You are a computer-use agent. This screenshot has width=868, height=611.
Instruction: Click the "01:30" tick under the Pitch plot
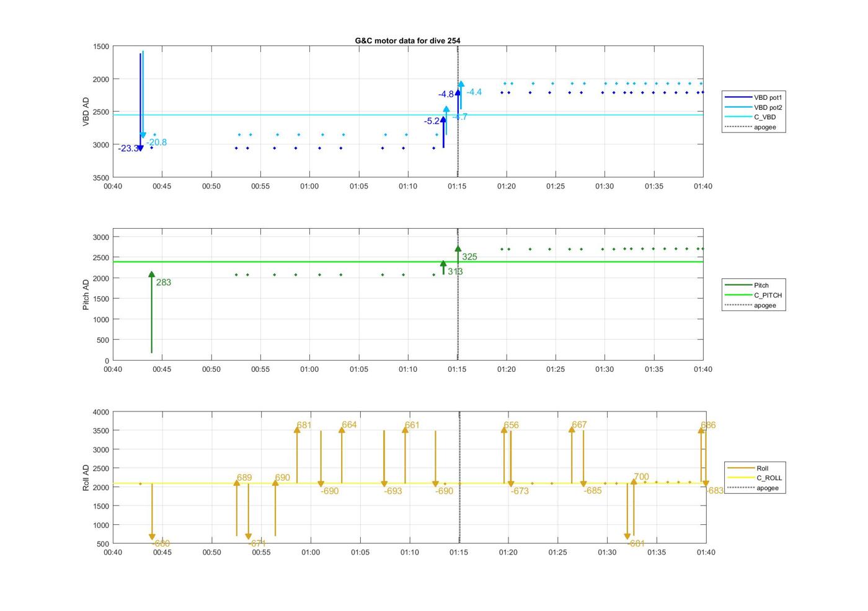point(604,369)
